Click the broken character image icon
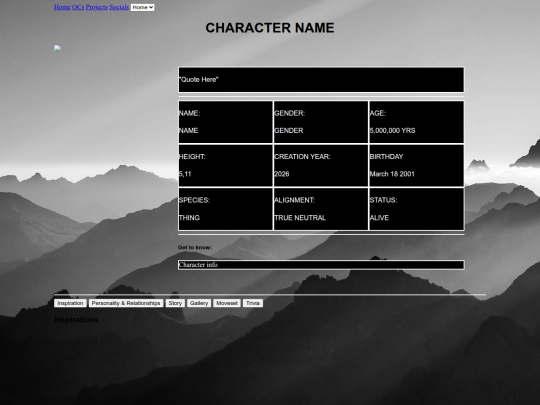This screenshot has width=540, height=405. point(57,48)
